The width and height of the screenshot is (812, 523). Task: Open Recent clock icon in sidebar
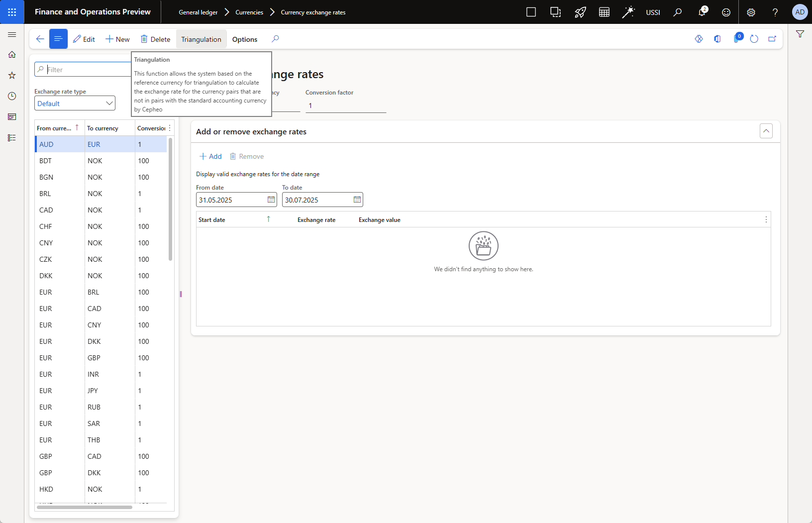(12, 96)
